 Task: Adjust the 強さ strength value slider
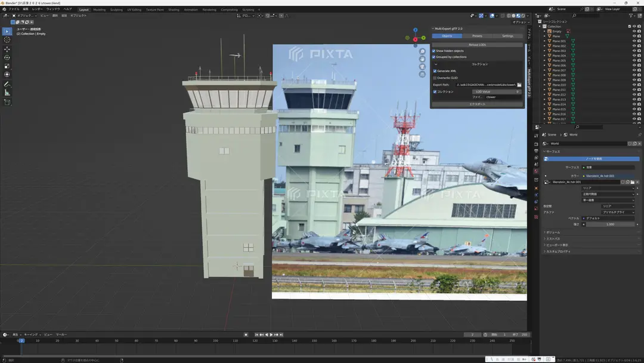(x=611, y=224)
